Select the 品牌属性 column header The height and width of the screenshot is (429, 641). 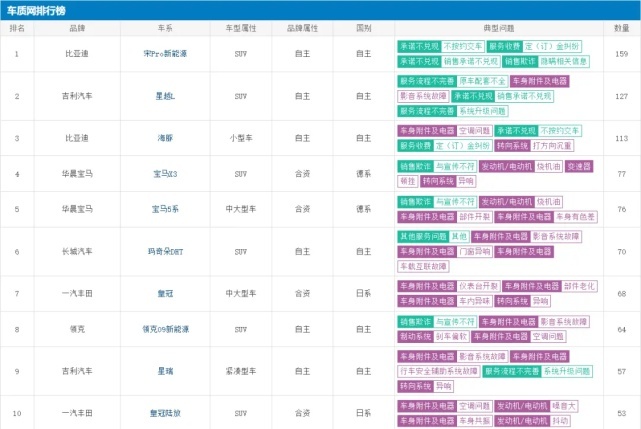302,28
